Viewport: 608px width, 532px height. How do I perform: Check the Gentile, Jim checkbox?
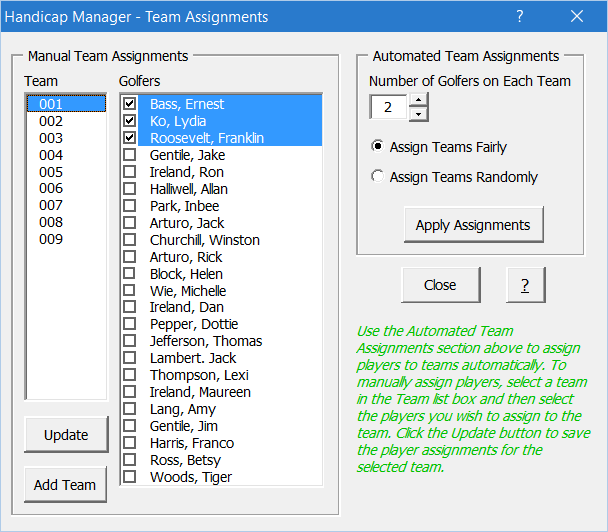(x=130, y=426)
